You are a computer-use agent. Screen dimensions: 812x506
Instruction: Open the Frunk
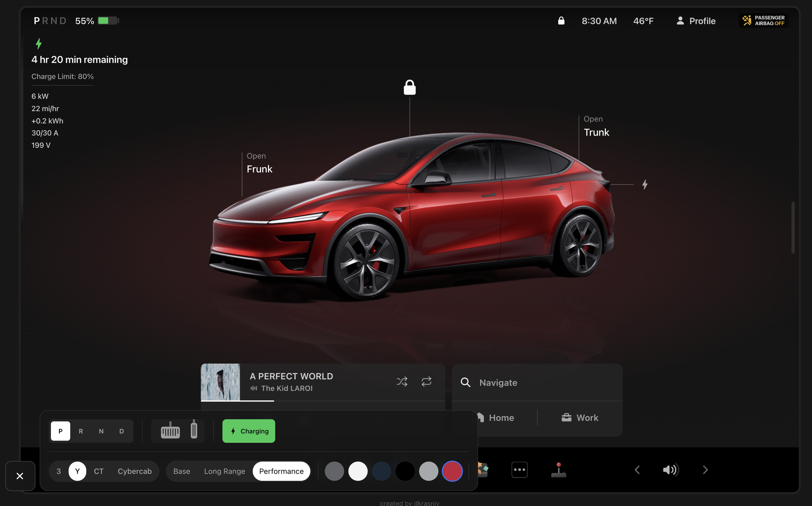(x=259, y=169)
